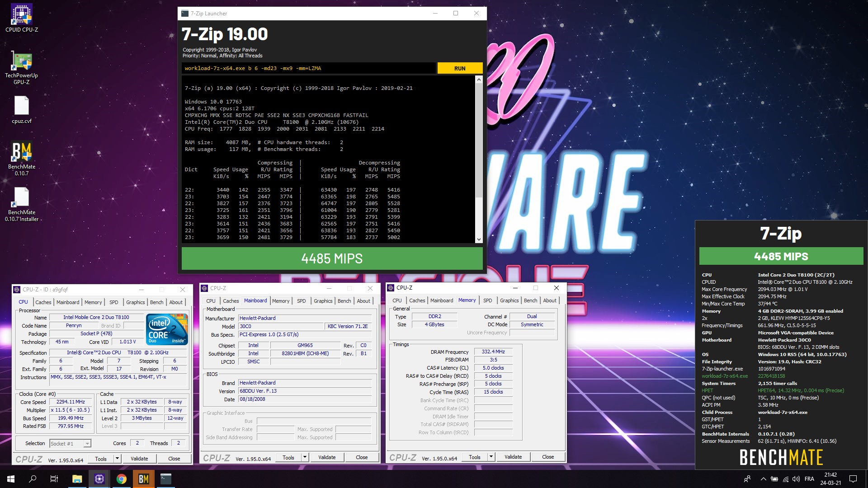Switch to Caches tab in left CPU-Z window

[x=43, y=302]
